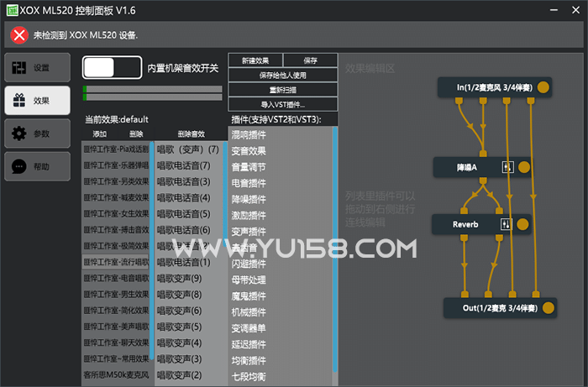Viewport: 588px width, 387px height.
Task: Expand the 变音效果 plugin category
Action: coord(280,151)
